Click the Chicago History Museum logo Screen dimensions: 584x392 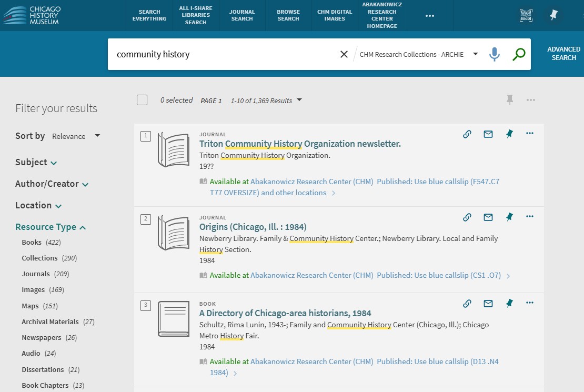[x=31, y=15]
